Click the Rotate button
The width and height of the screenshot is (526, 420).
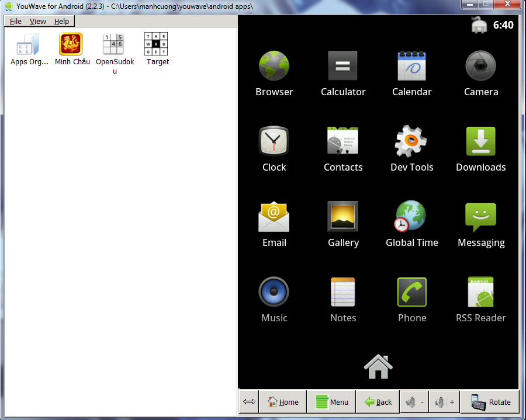pos(490,402)
